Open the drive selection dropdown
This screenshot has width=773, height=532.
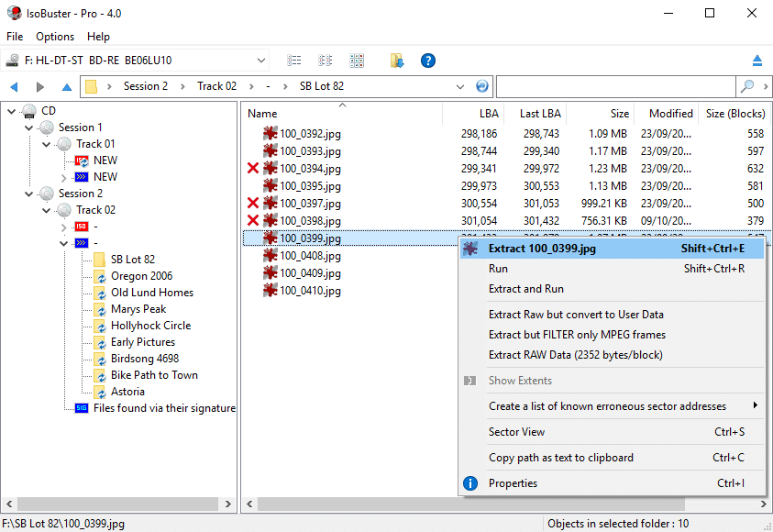260,61
